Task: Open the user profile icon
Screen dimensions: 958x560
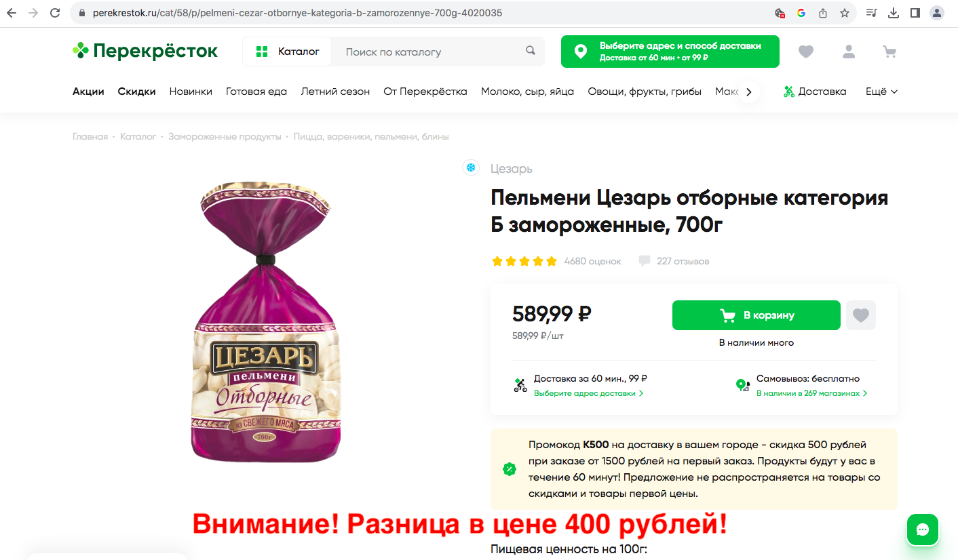Action: pos(848,52)
